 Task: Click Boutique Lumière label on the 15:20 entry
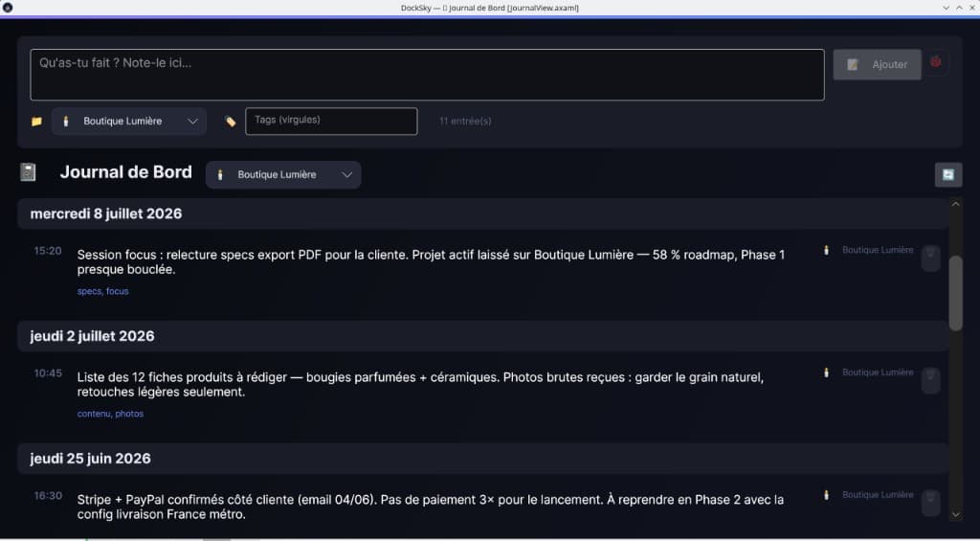coord(878,250)
